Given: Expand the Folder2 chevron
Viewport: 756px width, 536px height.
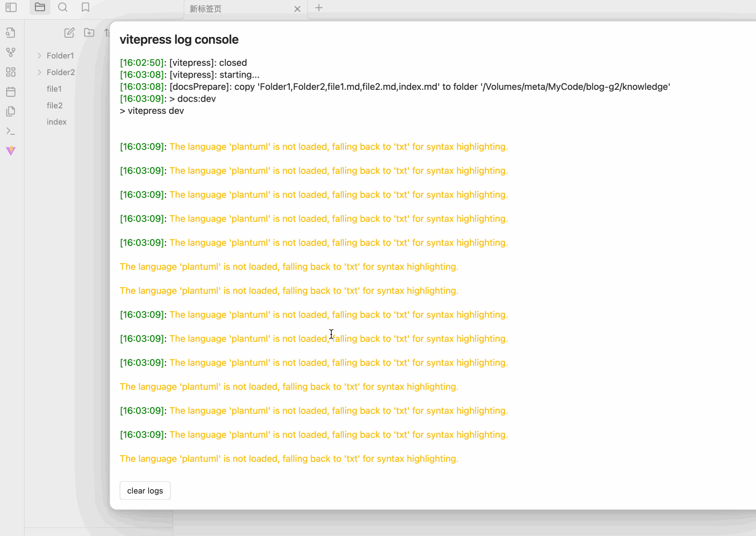Looking at the screenshot, I should (x=39, y=72).
